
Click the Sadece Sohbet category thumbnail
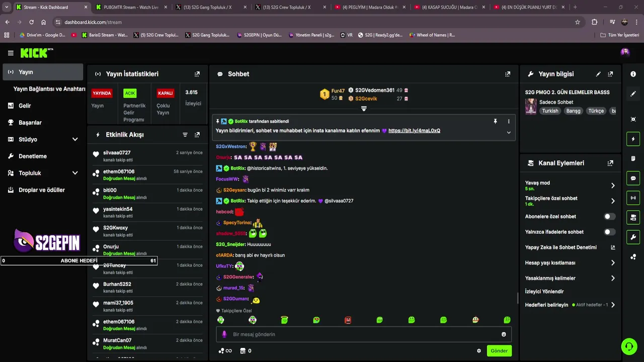click(x=531, y=107)
